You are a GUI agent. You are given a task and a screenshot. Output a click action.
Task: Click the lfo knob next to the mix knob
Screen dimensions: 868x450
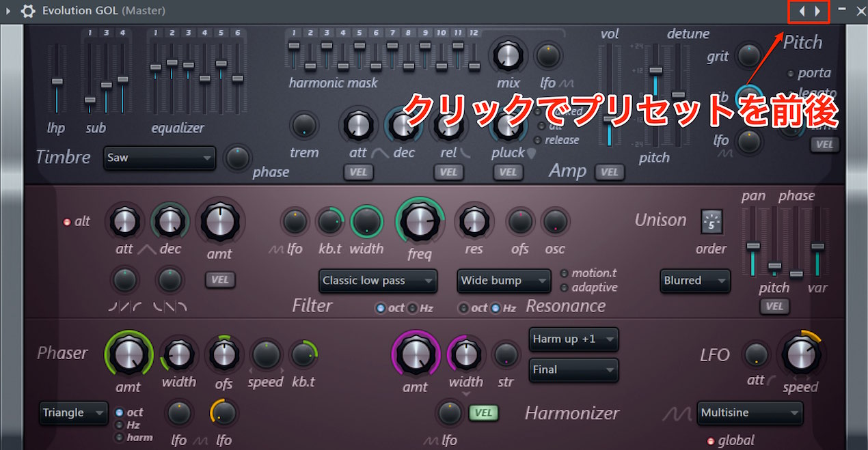pyautogui.click(x=547, y=56)
